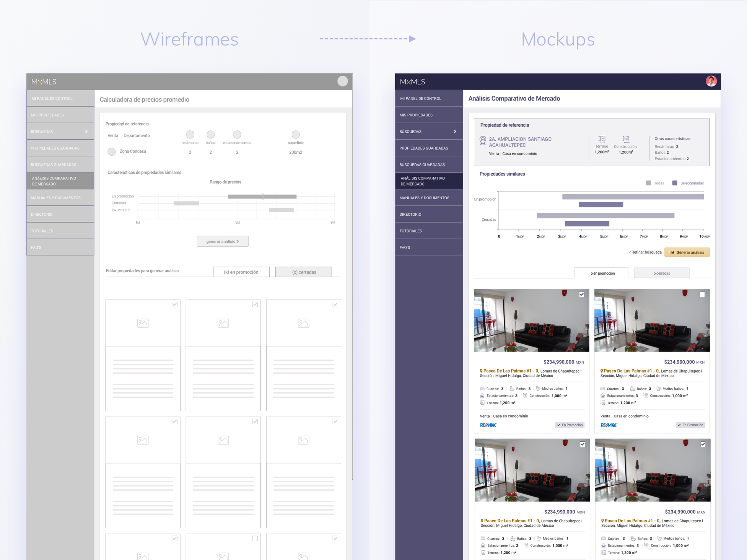747x560 pixels.
Task: Open MIS PROPIEDADES in the mockup sidebar
Action: (429, 115)
